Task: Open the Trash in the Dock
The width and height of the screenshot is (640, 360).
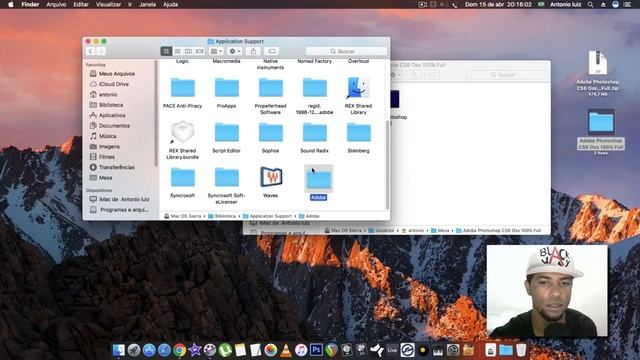Action: [521, 350]
